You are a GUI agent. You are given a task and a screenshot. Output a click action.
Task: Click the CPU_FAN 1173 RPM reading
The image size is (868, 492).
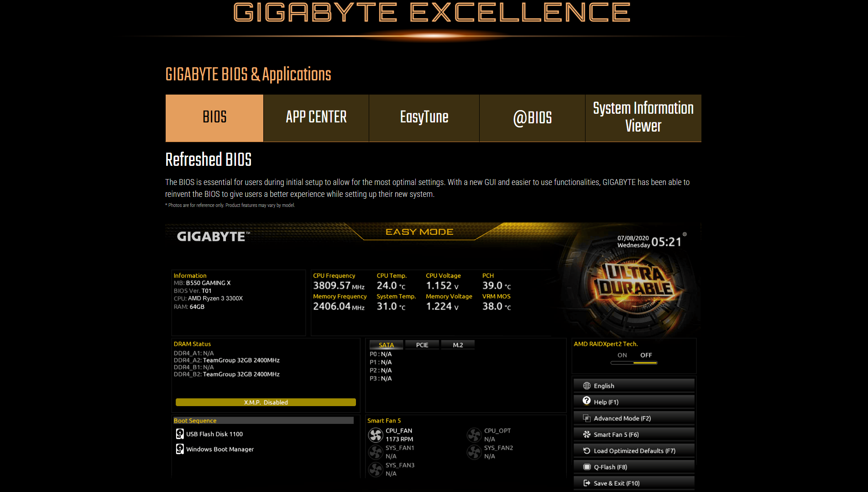click(399, 439)
